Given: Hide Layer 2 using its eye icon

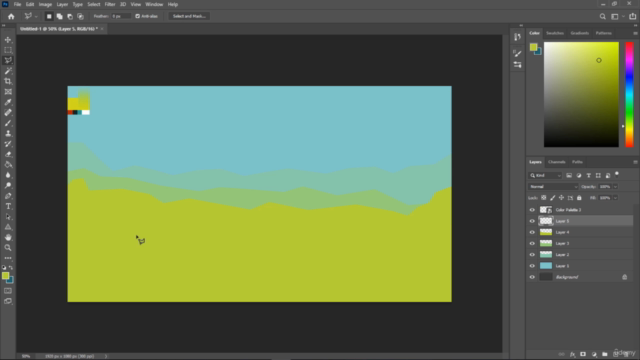Looking at the screenshot, I should click(x=532, y=255).
